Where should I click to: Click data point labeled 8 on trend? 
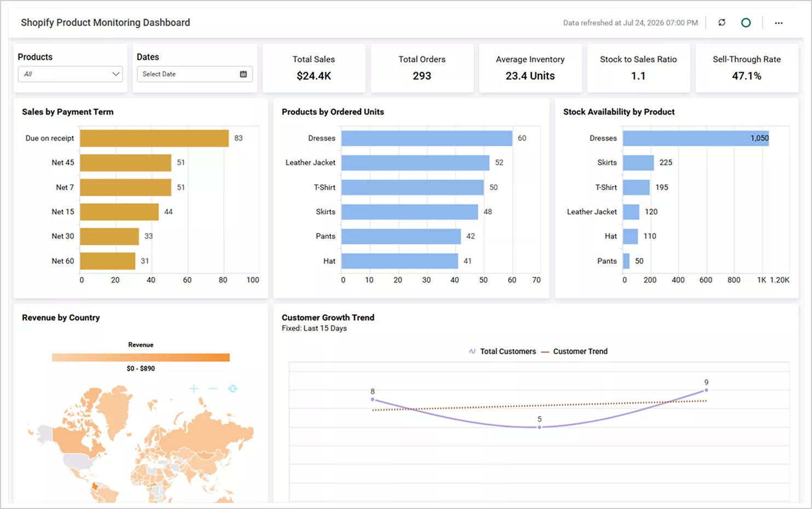[373, 400]
